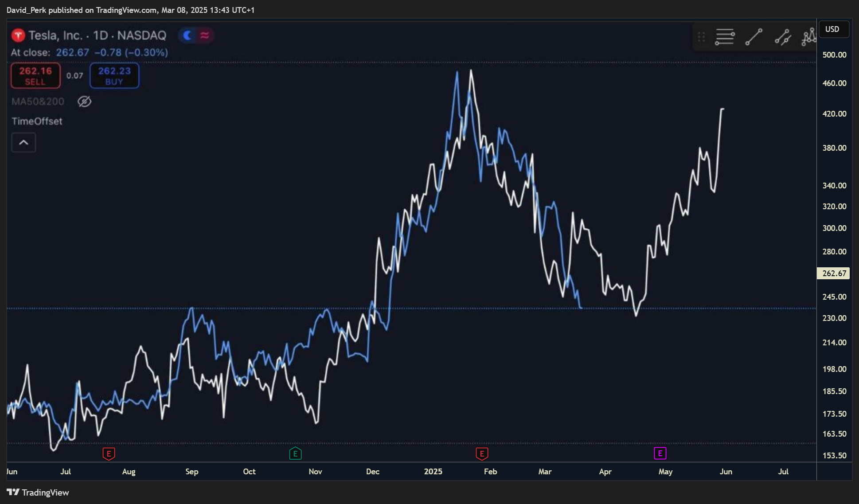
Task: Click the 380.00 price axis label
Action: click(834, 148)
